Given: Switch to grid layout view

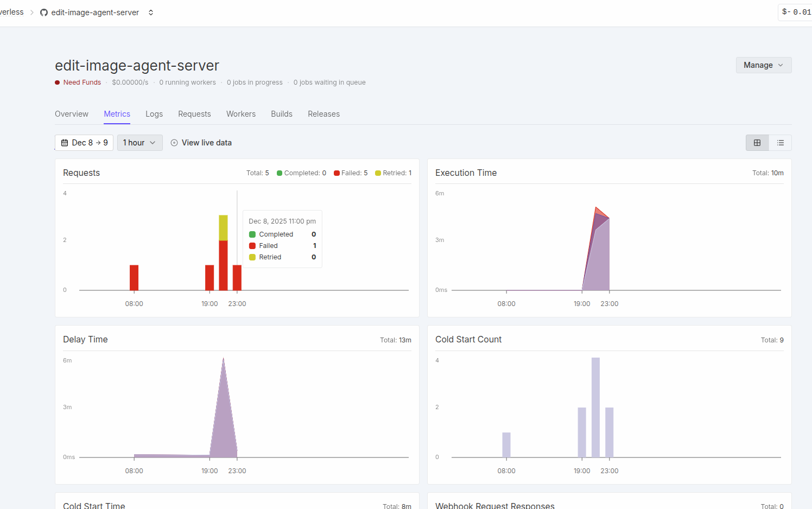Looking at the screenshot, I should pos(757,143).
